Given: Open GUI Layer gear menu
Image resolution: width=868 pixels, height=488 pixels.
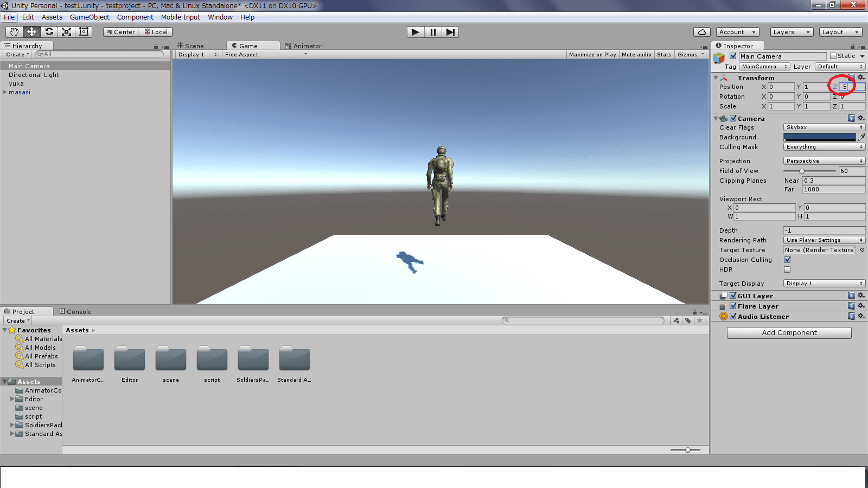Looking at the screenshot, I should (x=861, y=296).
